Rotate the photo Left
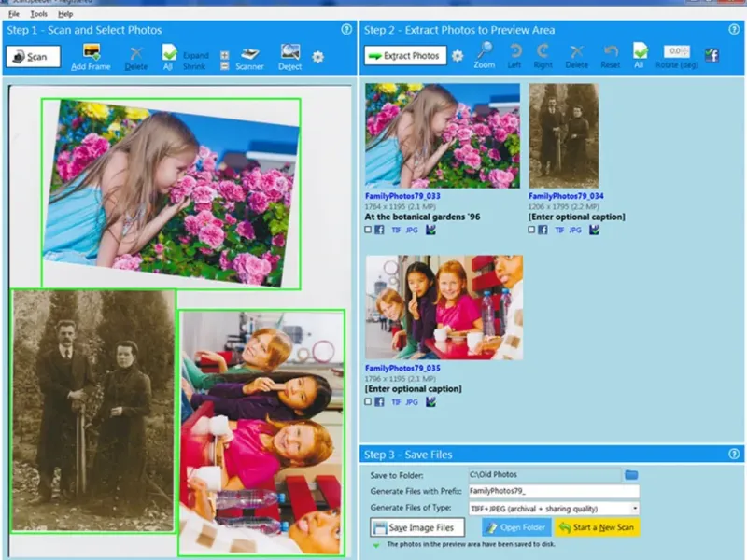Image resolution: width=747 pixels, height=560 pixels. pyautogui.click(x=515, y=51)
